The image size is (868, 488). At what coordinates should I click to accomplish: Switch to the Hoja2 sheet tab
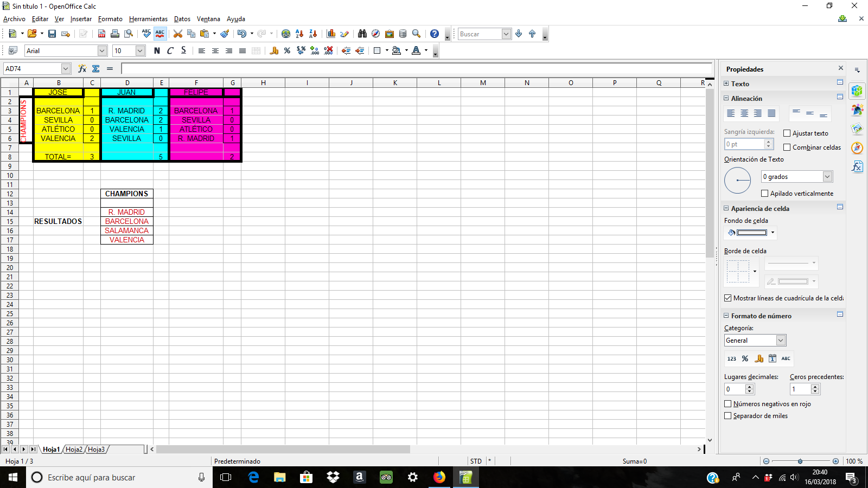pyautogui.click(x=74, y=450)
